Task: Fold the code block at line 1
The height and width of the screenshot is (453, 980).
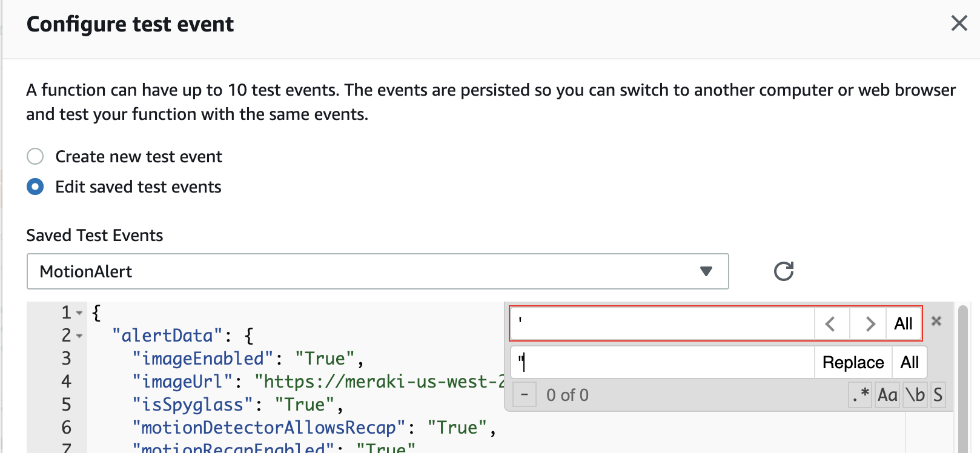Action: [x=79, y=313]
